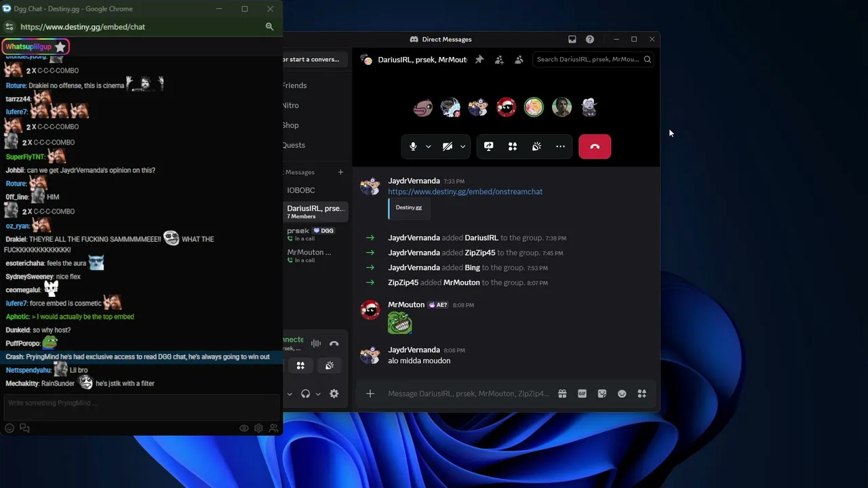Open the Discord inbox icon
Screen dimensions: 868x488
click(572, 39)
